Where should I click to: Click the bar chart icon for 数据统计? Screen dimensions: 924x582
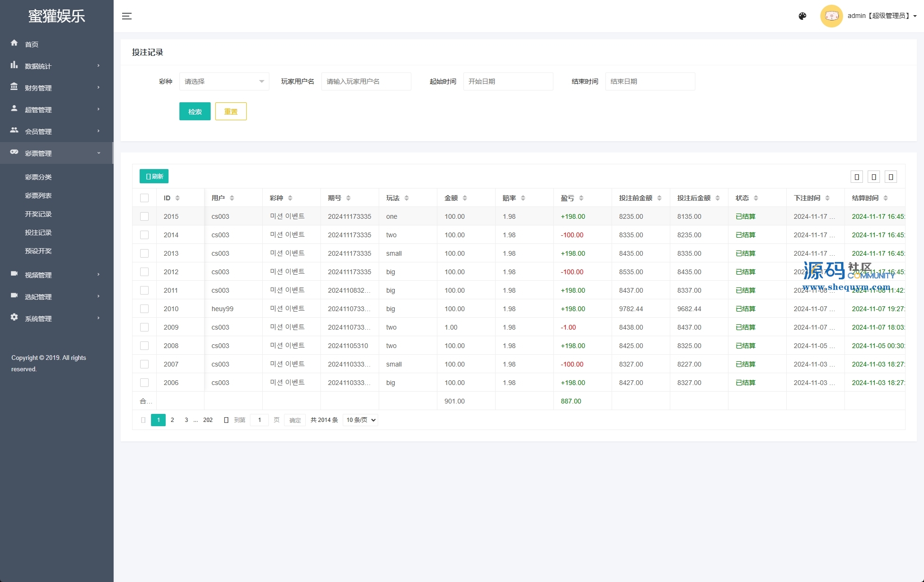click(14, 65)
